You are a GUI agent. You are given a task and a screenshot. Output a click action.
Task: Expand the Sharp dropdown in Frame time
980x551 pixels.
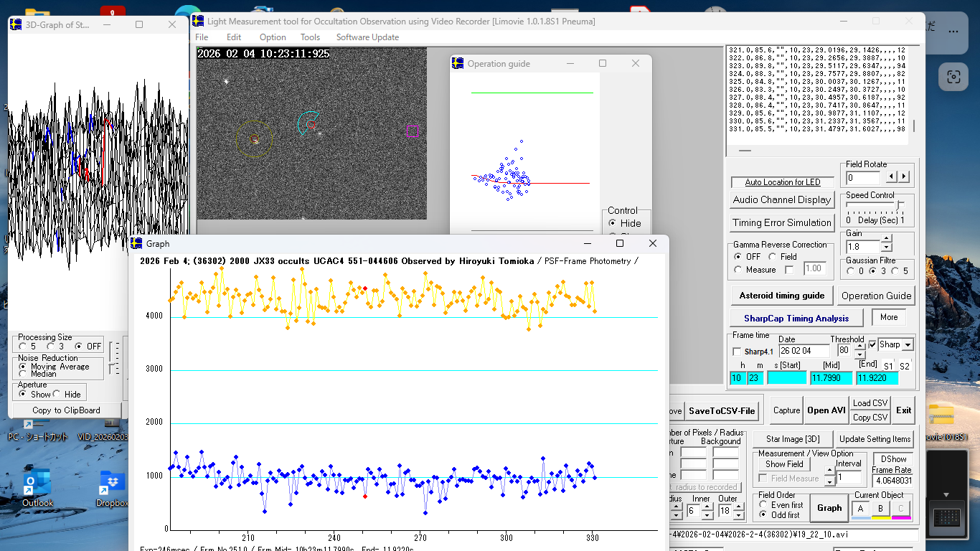pyautogui.click(x=907, y=345)
